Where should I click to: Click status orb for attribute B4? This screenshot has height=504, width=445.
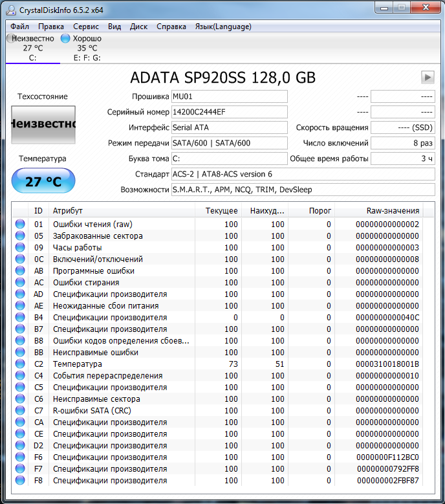(x=20, y=317)
